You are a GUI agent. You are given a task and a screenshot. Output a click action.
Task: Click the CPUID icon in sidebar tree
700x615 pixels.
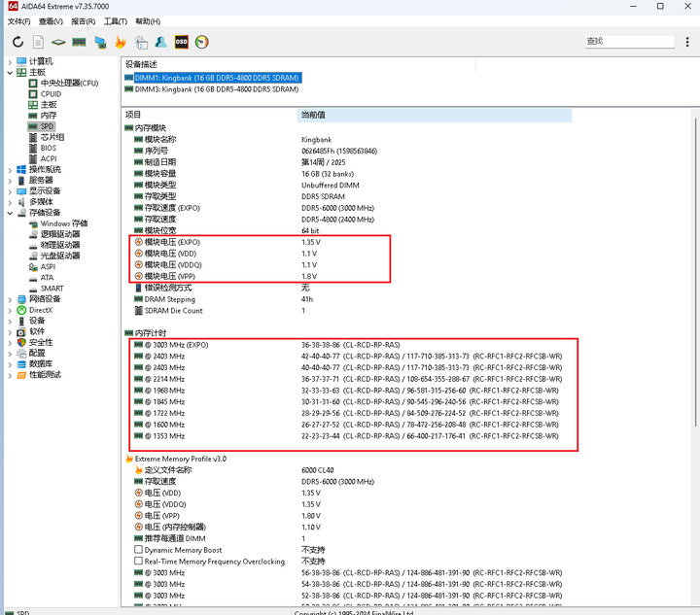click(x=33, y=94)
